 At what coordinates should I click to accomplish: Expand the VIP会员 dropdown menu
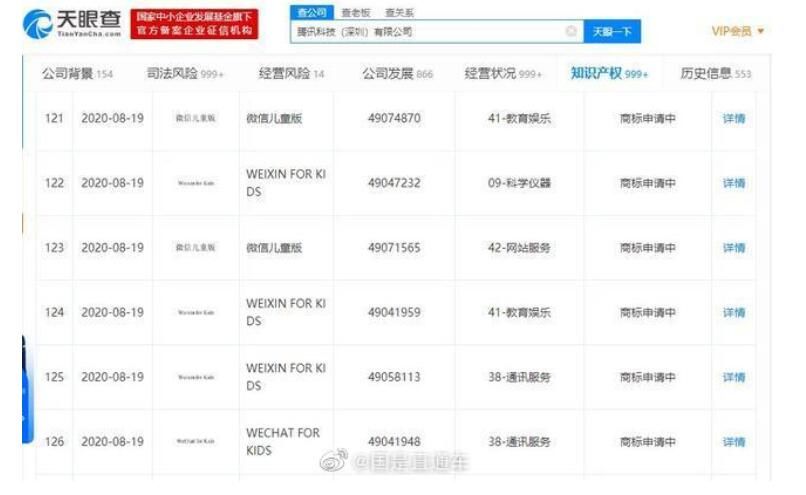(738, 32)
